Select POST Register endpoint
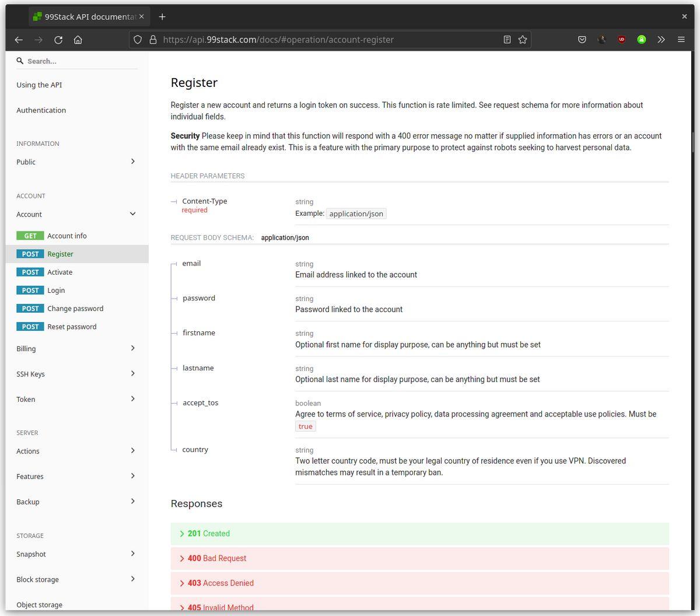Screen dimensions: 700x616 (77, 254)
